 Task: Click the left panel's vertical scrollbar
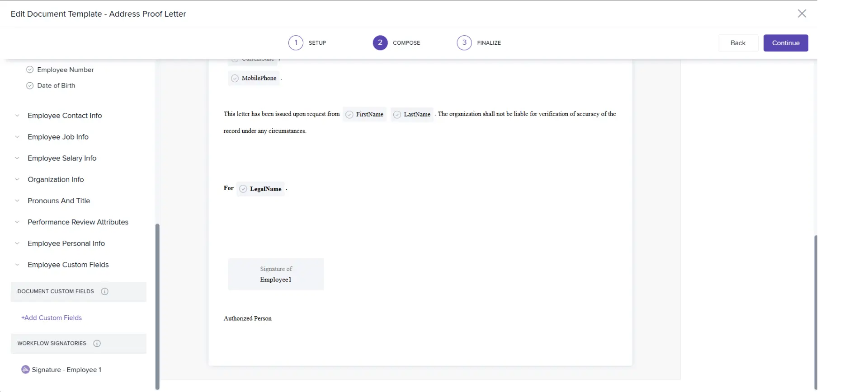click(157, 306)
